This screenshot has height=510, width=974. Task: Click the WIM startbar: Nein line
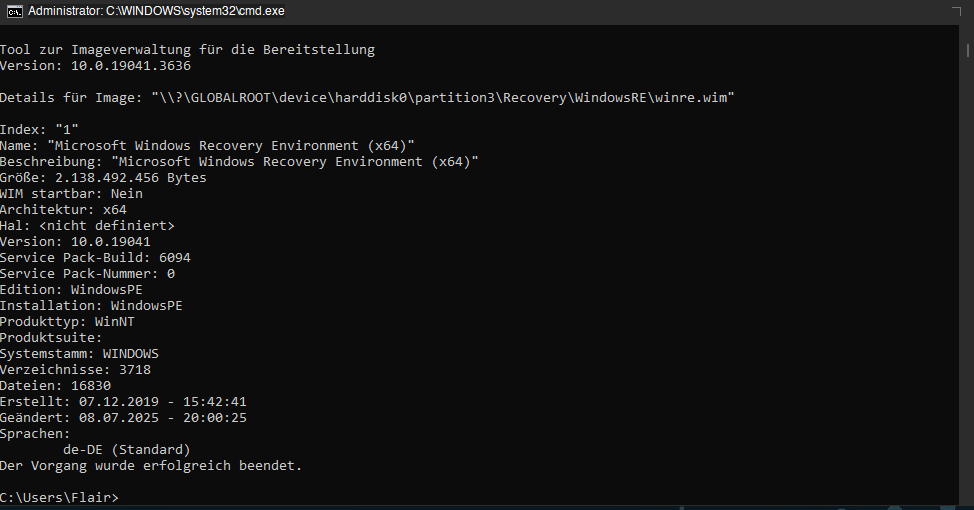(x=71, y=194)
